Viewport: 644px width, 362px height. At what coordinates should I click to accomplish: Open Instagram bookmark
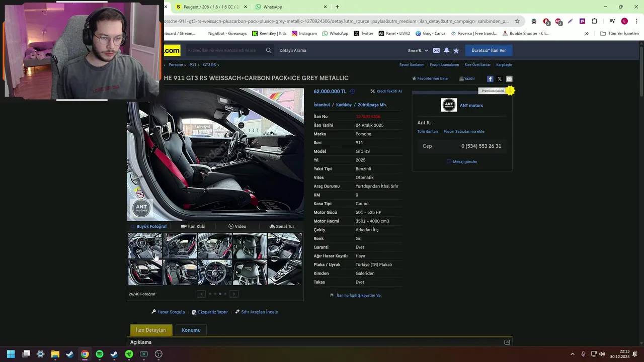pyautogui.click(x=304, y=34)
